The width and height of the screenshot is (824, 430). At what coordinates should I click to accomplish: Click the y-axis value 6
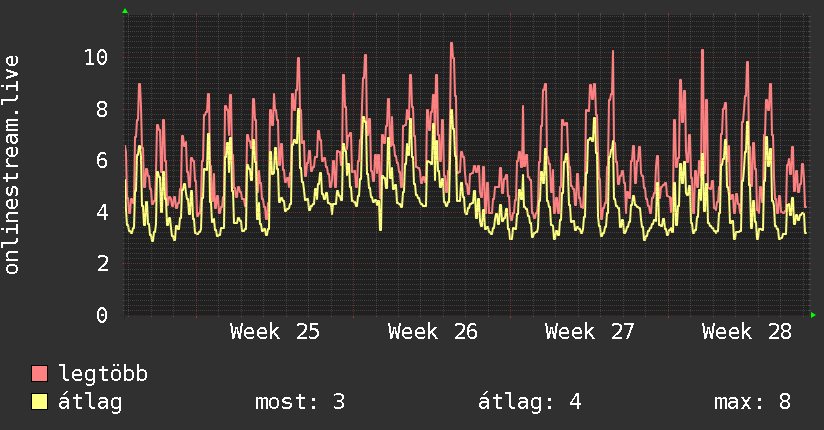coord(102,160)
